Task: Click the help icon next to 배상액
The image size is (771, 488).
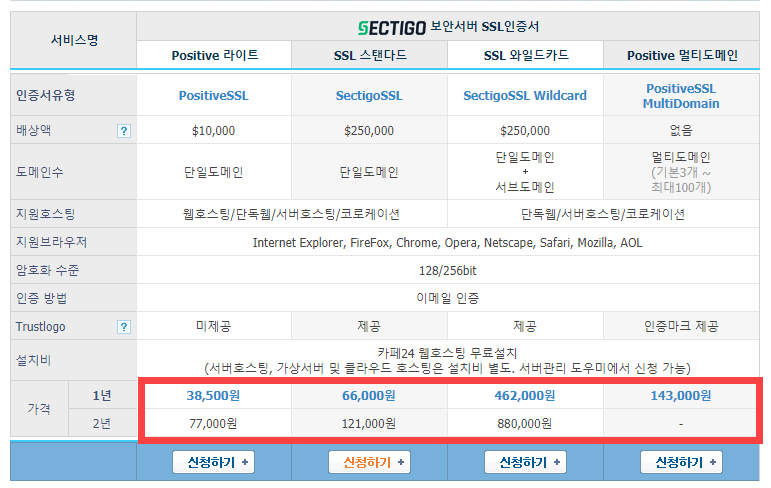Action: pos(124,131)
